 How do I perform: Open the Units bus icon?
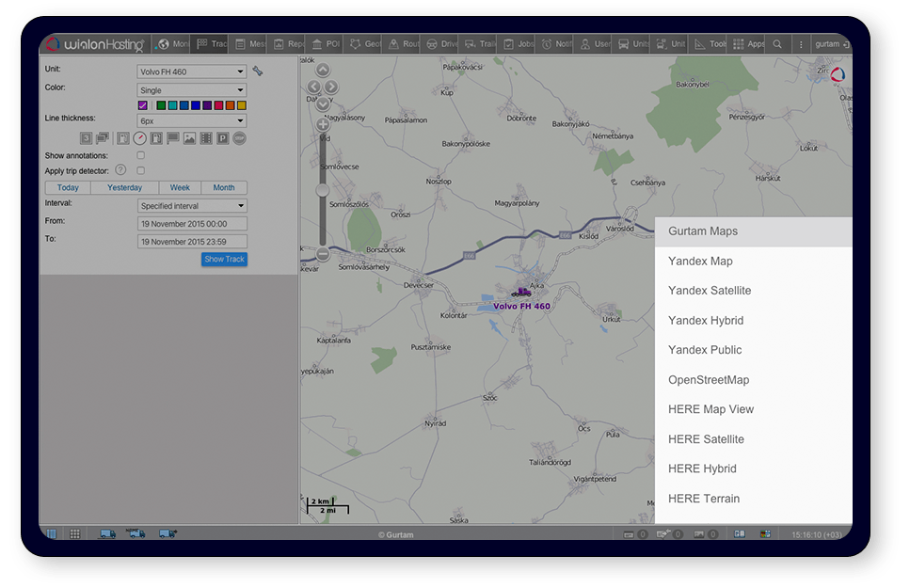pyautogui.click(x=623, y=44)
